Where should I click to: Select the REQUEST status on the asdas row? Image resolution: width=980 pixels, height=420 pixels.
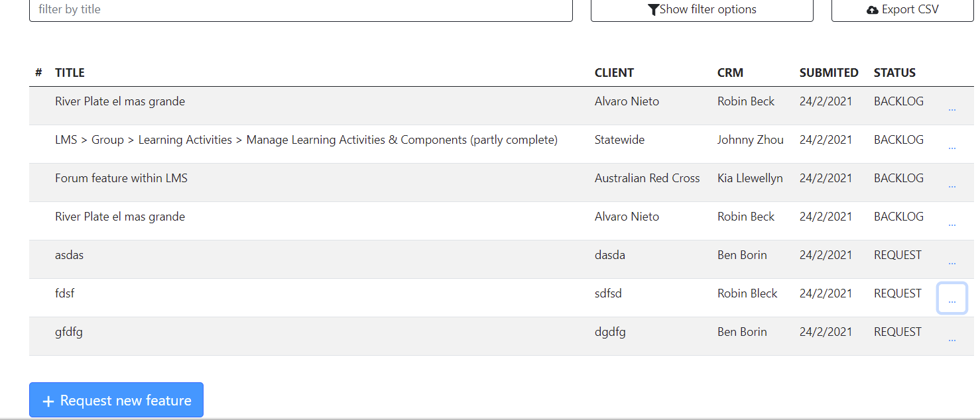pos(897,254)
